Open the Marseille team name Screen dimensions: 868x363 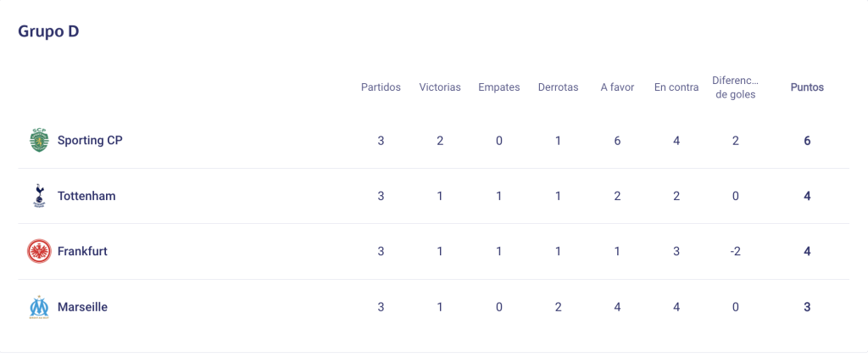pyautogui.click(x=82, y=307)
